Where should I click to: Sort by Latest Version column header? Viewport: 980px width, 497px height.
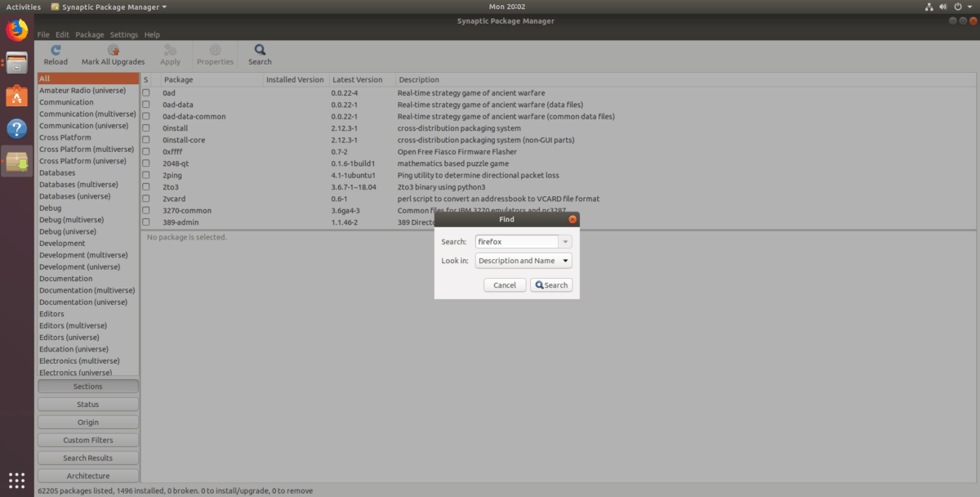point(362,80)
